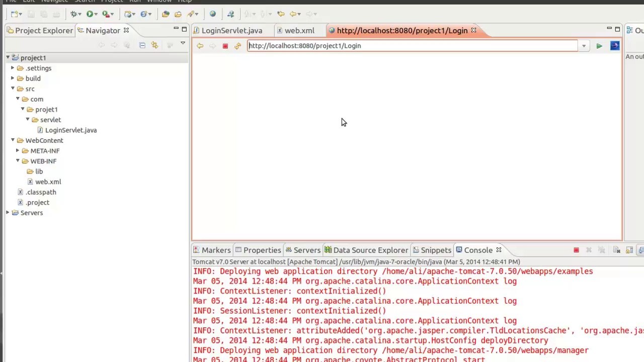Image resolution: width=644 pixels, height=362 pixels.
Task: Stop loading with the browser's red stop icon
Action: (x=225, y=46)
